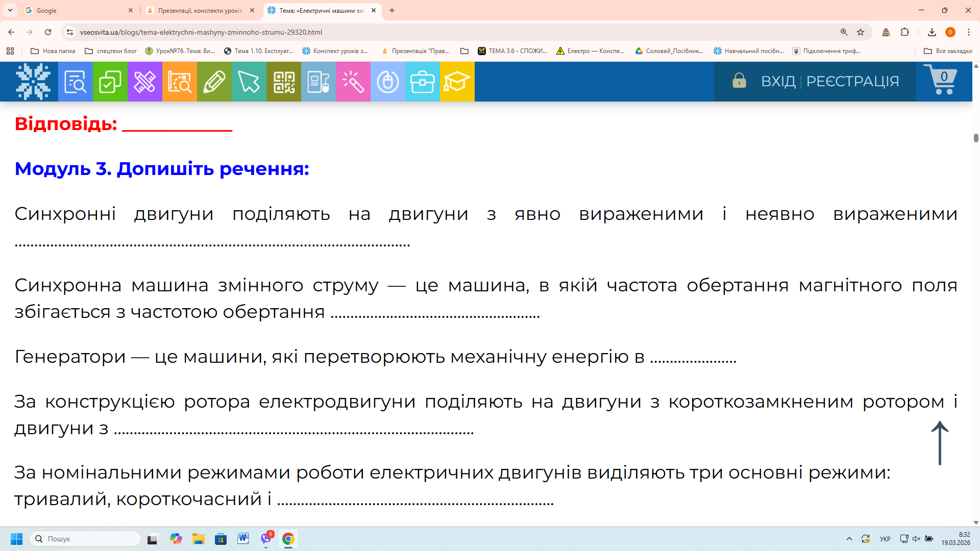Click the briefcase icon in site toolbar
Screen dimensions: 980x551
(x=422, y=82)
